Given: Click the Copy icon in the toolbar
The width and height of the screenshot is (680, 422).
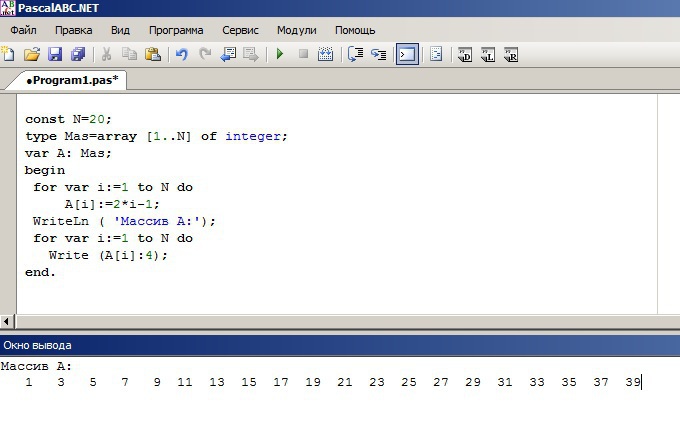Looking at the screenshot, I should [129, 55].
